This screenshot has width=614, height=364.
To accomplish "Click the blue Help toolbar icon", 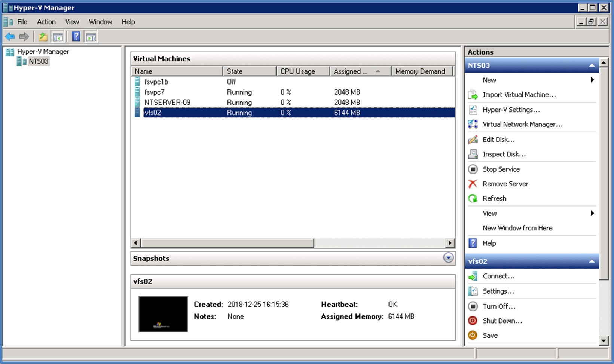I will [x=76, y=37].
